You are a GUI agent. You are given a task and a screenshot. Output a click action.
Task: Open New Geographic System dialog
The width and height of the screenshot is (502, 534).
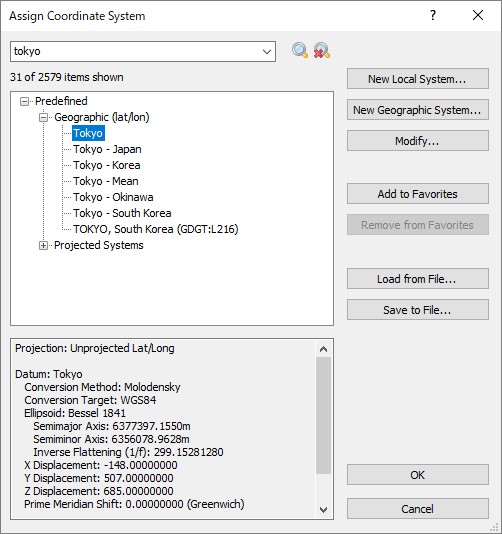(x=418, y=110)
